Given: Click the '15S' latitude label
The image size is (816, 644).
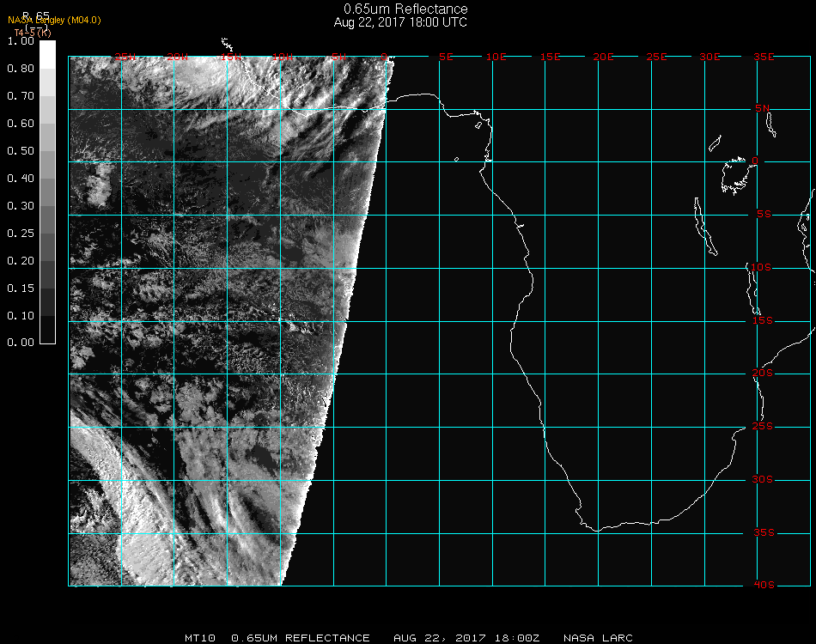Looking at the screenshot, I should 763,320.
